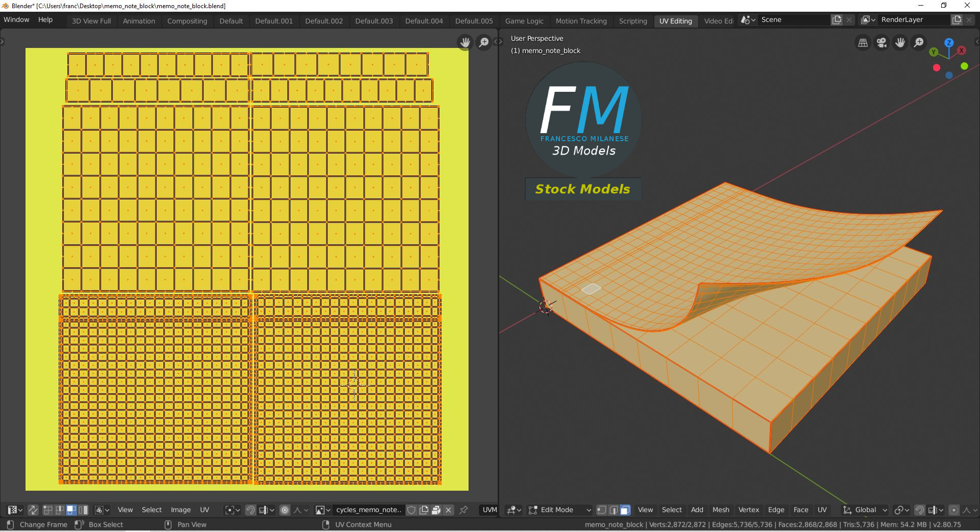Open pivot point dropdown in UV editor
Screen dimensions: 980x532
[x=232, y=510]
